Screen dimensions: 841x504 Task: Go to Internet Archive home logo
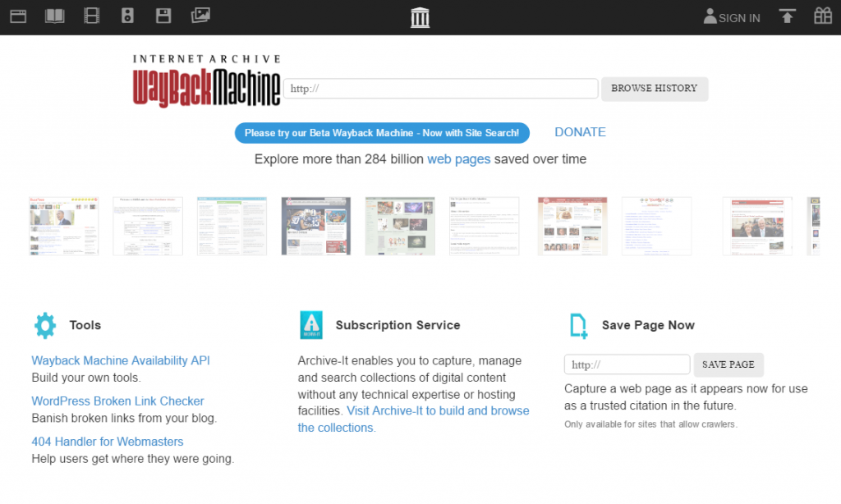point(420,18)
